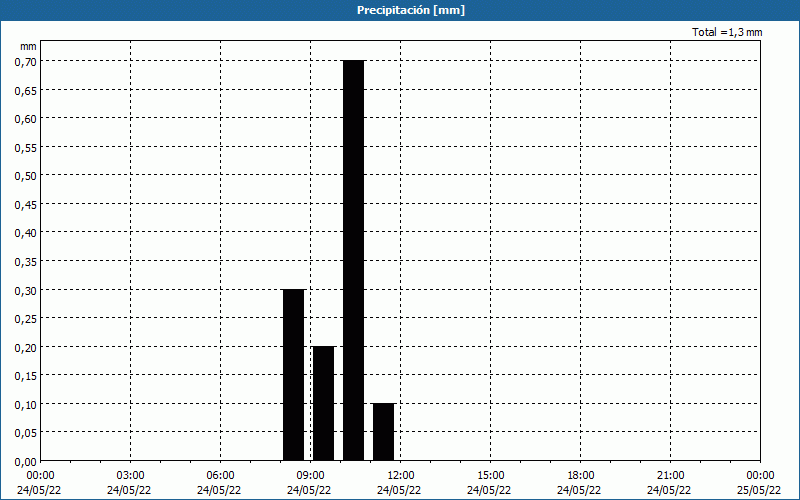This screenshot has width=800, height=500.
Task: Click the Precipitación [mm] title bar
Action: point(400,10)
